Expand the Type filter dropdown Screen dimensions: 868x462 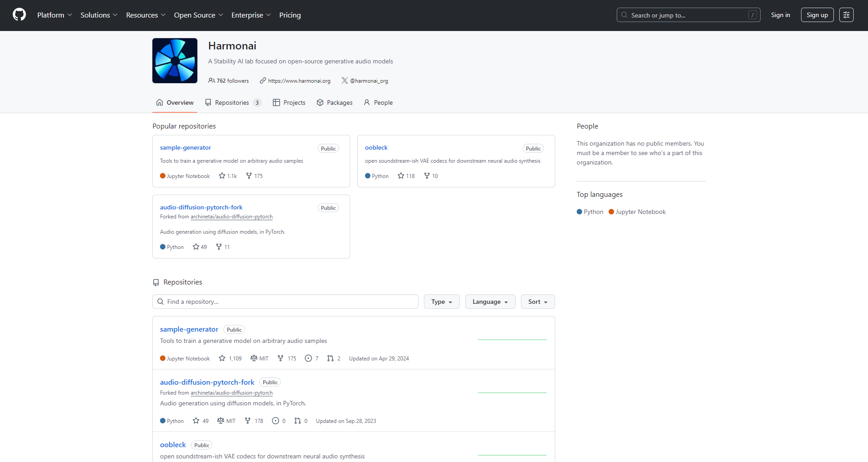441,302
